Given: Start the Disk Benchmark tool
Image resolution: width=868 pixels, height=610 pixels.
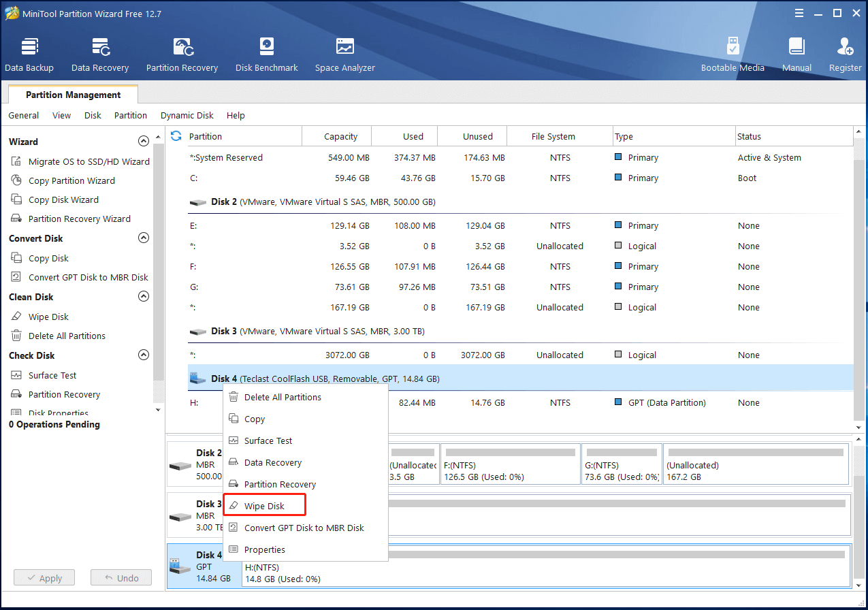Looking at the screenshot, I should point(267,54).
